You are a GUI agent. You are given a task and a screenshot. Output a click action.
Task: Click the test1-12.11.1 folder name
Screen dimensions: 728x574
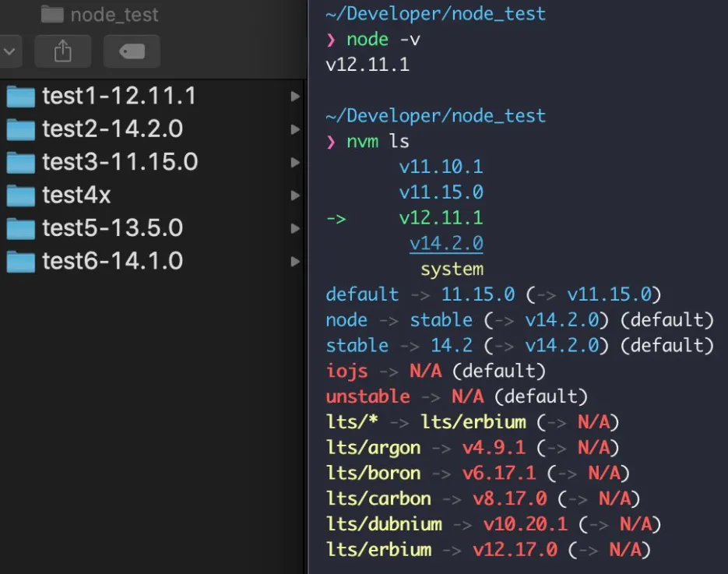pos(119,96)
